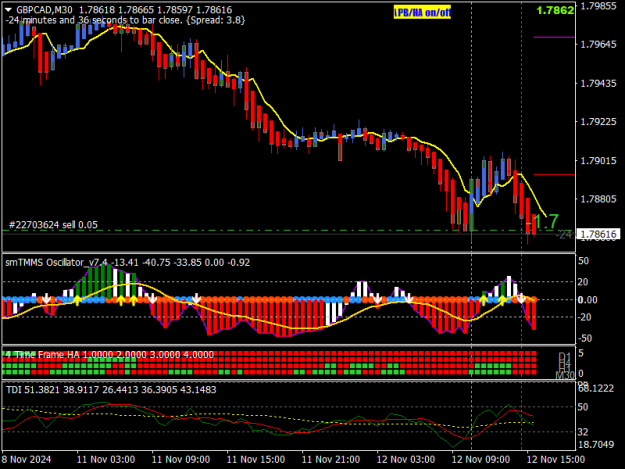Viewport: 625px width, 469px height.
Task: Open the chart menu triangle beside GBPCAD,M30
Action: click(x=8, y=10)
